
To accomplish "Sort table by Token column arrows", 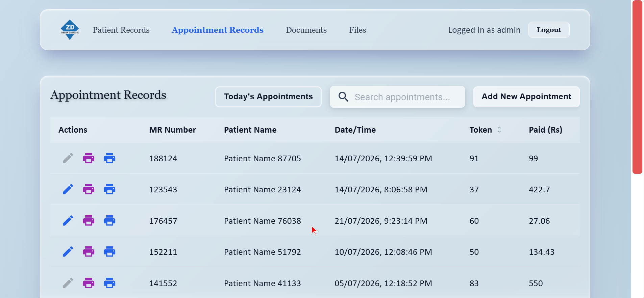I will 499,130.
